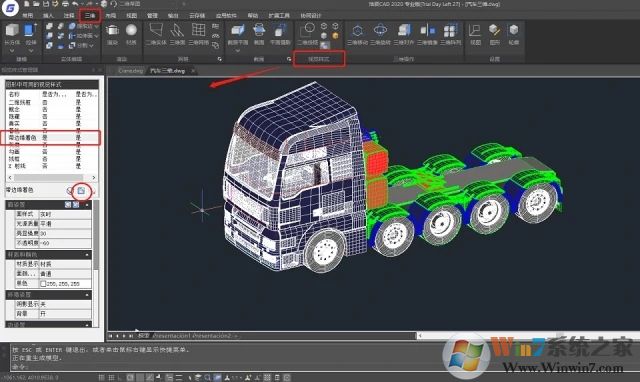
Task: Click the new file icon in quick access toolbar
Action: [x=27, y=4]
